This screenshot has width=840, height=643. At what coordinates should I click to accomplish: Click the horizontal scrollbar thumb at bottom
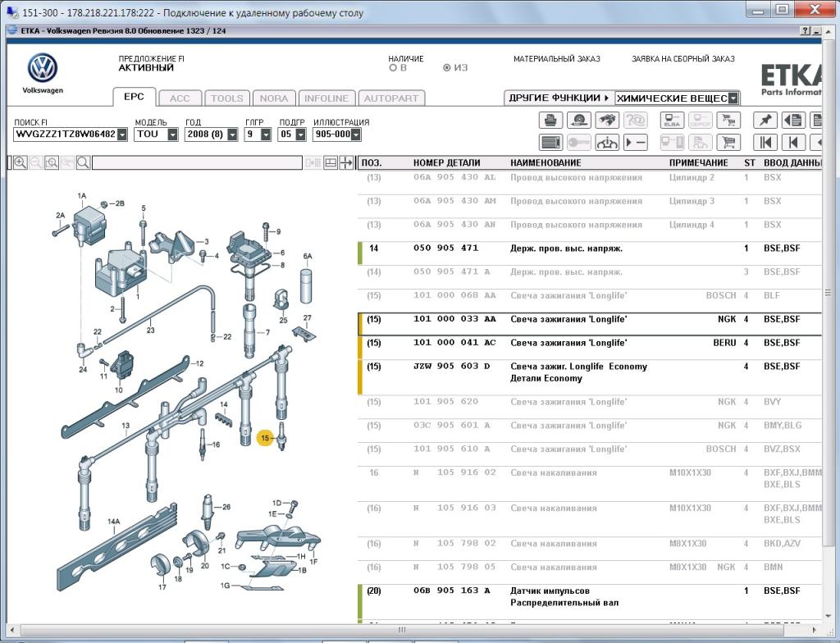[x=402, y=630]
